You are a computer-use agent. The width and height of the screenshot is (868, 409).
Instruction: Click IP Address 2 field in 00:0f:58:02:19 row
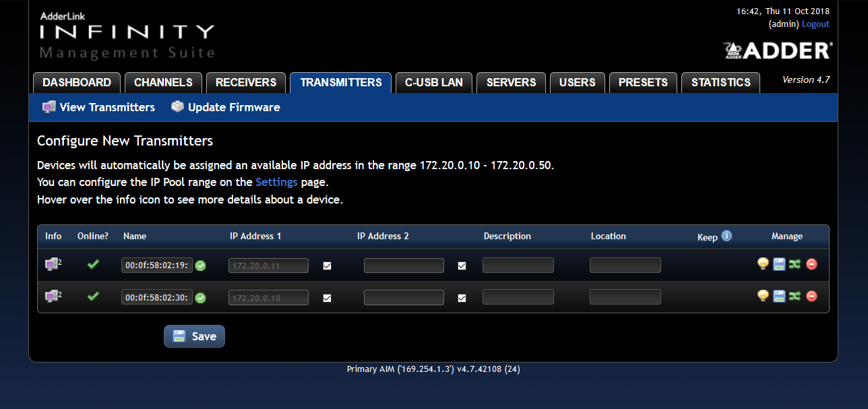pos(404,265)
